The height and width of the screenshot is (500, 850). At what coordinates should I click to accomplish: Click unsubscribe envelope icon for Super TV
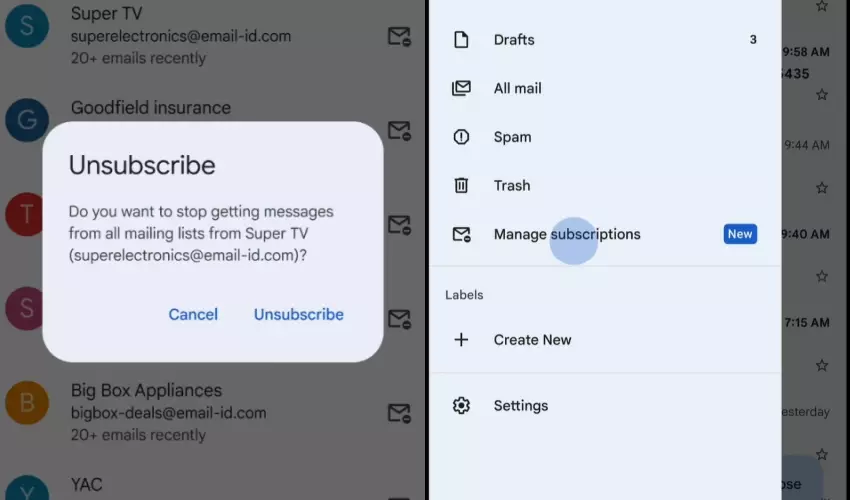pos(399,37)
